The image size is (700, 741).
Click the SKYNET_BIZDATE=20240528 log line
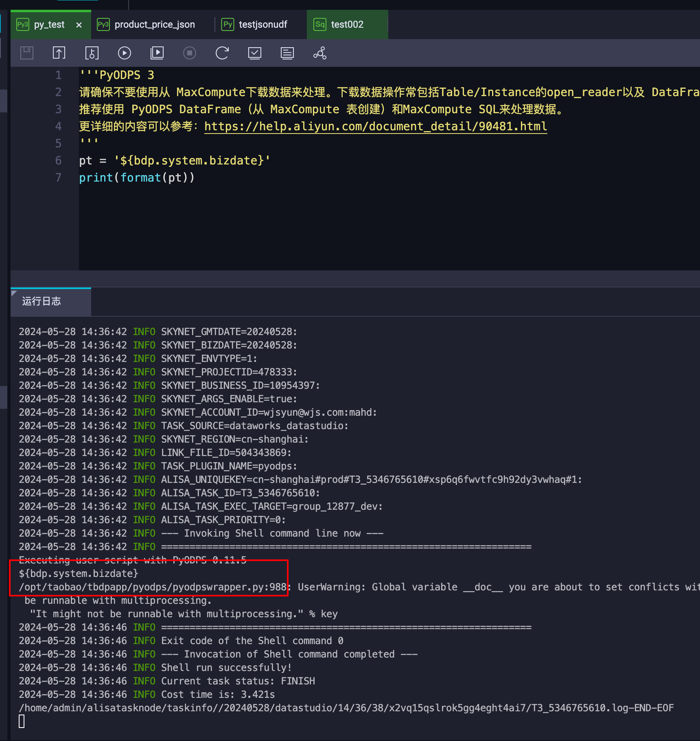(x=158, y=345)
